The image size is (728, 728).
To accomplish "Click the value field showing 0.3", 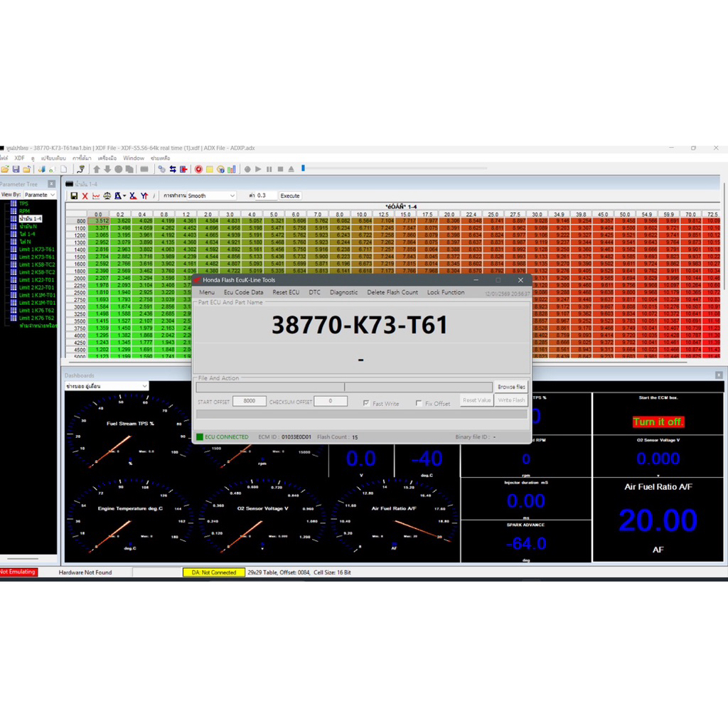I will 267,196.
